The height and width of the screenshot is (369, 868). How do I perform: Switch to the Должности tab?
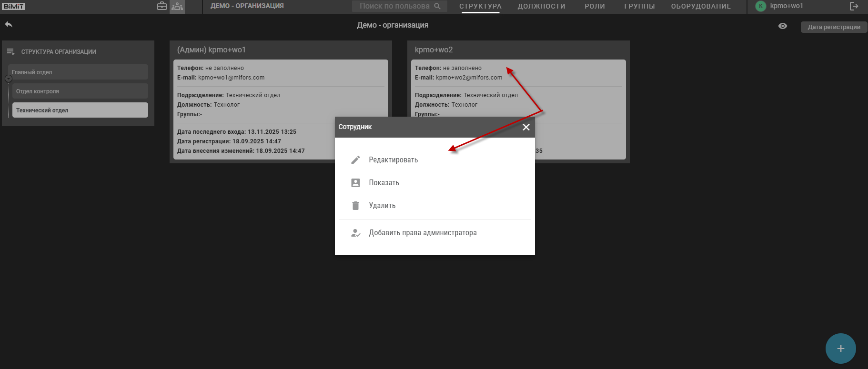pyautogui.click(x=541, y=6)
